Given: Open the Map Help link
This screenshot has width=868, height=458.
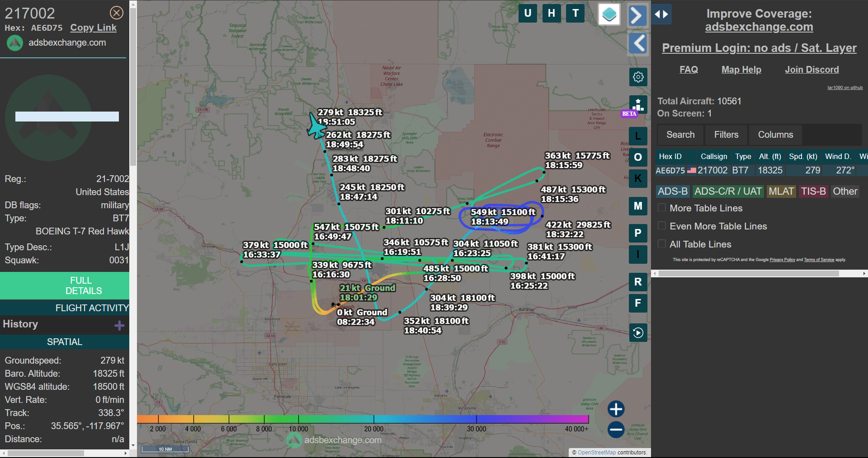Looking at the screenshot, I should pyautogui.click(x=741, y=70).
